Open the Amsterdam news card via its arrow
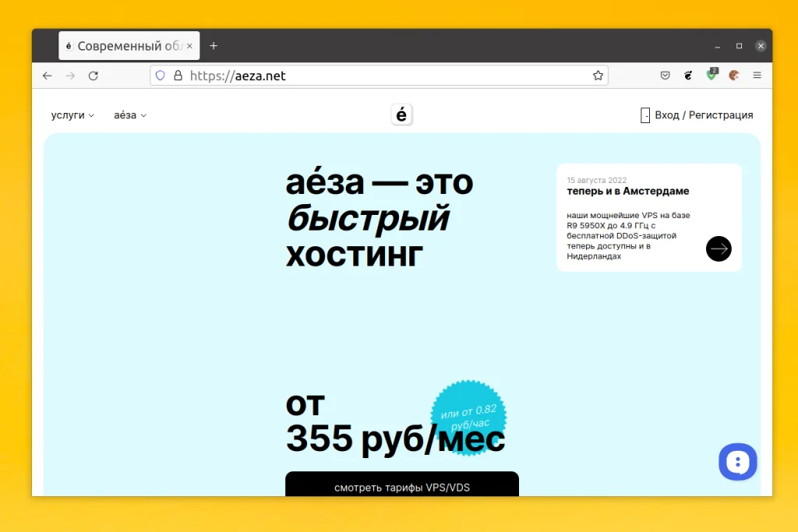Viewport: 798px width, 532px height. (718, 248)
